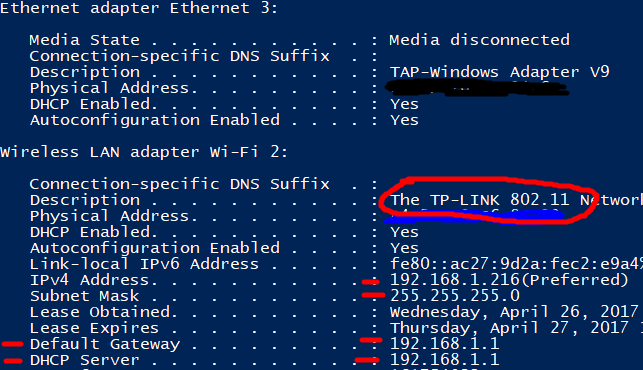
Task: Click the Default Gateway 192.168.1.1 value
Action: (x=445, y=344)
